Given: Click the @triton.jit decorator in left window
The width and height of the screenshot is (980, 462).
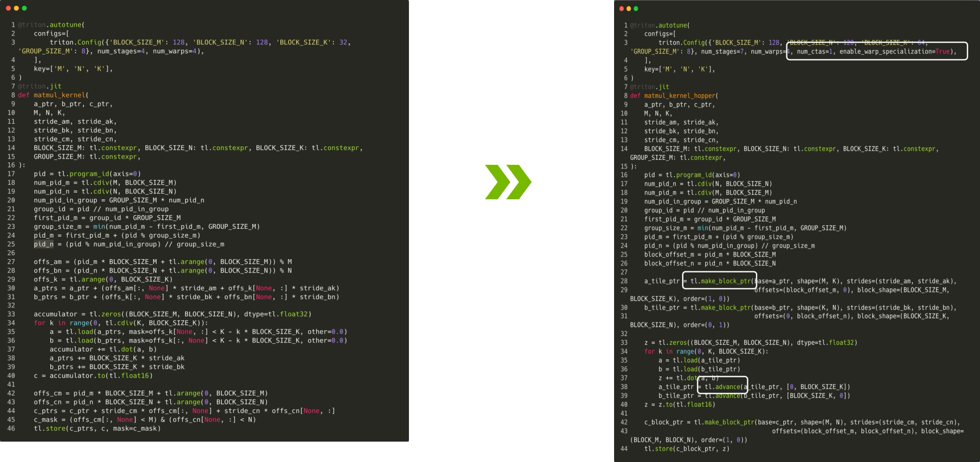Looking at the screenshot, I should (40, 86).
